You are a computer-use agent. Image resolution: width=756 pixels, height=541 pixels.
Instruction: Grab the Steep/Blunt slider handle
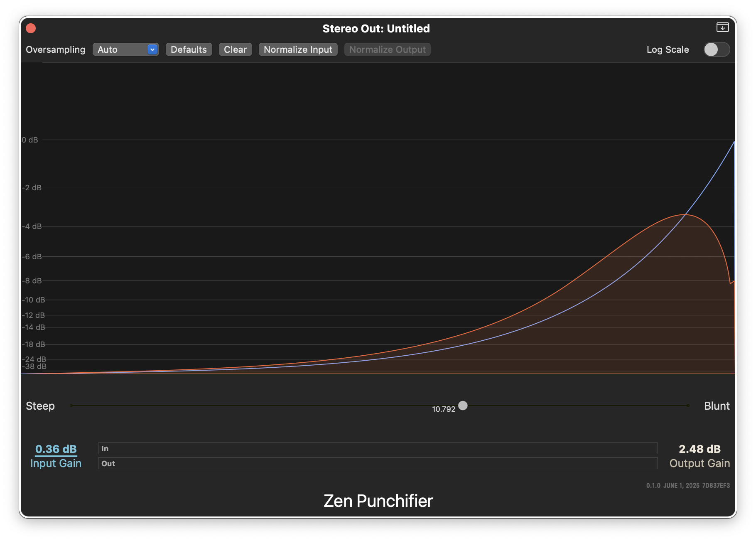[463, 406]
